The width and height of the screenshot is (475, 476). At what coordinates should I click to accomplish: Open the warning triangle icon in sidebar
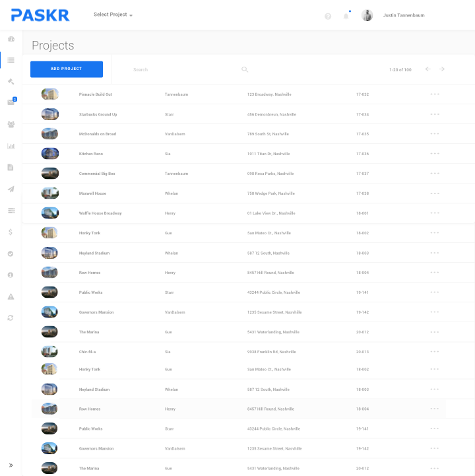[x=11, y=296]
